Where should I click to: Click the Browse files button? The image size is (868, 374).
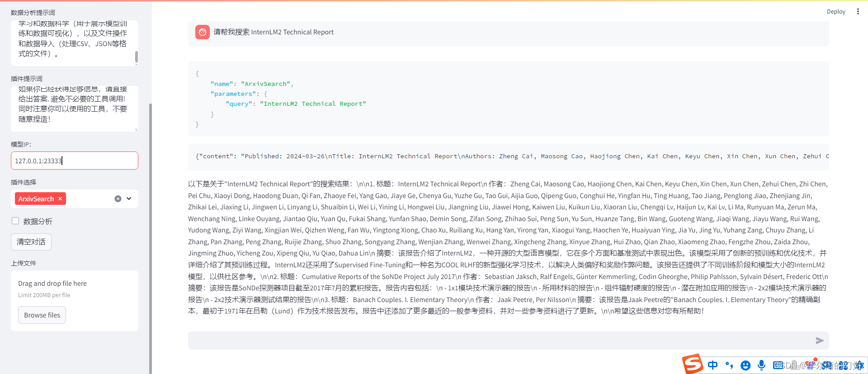click(42, 315)
